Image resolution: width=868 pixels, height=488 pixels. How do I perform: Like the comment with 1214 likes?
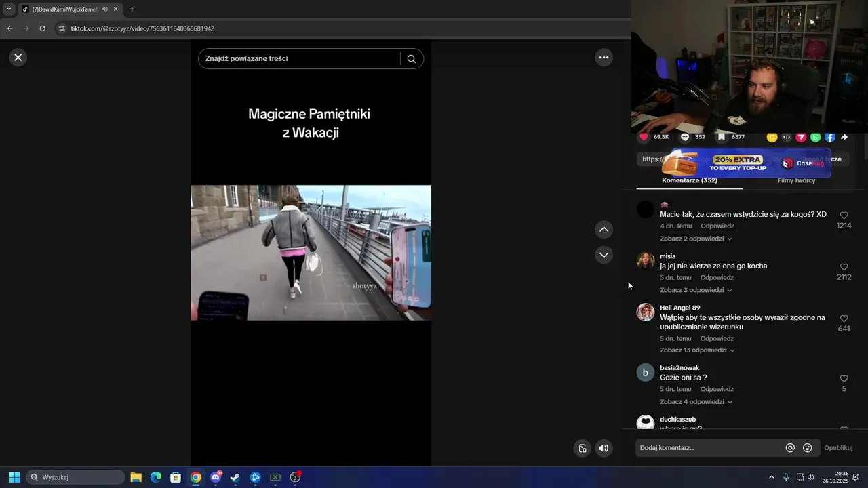click(x=844, y=216)
